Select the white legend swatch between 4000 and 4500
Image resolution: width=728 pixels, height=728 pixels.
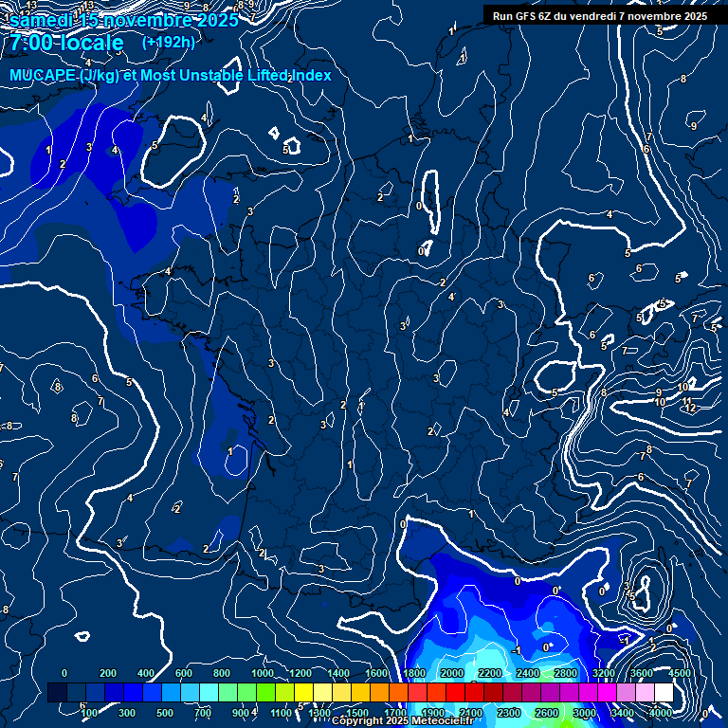(x=664, y=692)
